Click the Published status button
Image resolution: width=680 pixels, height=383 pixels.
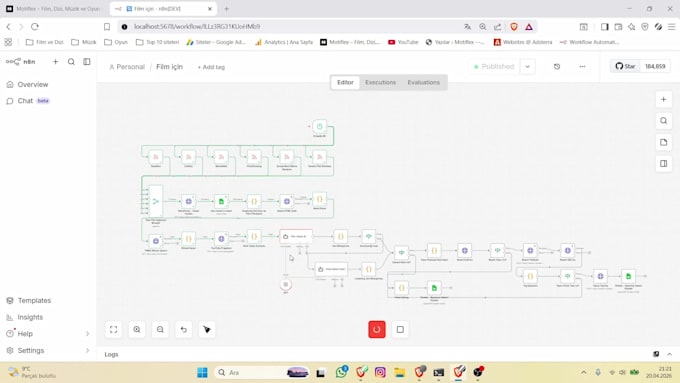click(x=494, y=66)
